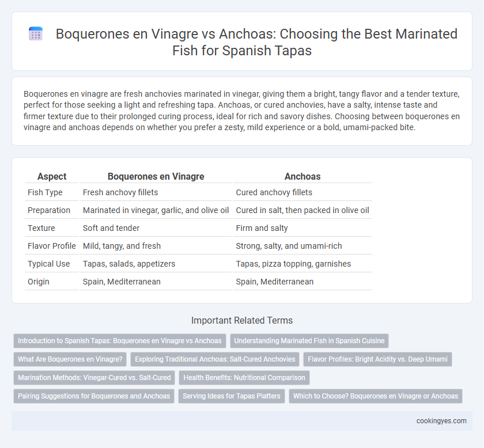Select 'Serving Ideas for Tapas Platters' tag
The height and width of the screenshot is (448, 484).
click(x=232, y=396)
